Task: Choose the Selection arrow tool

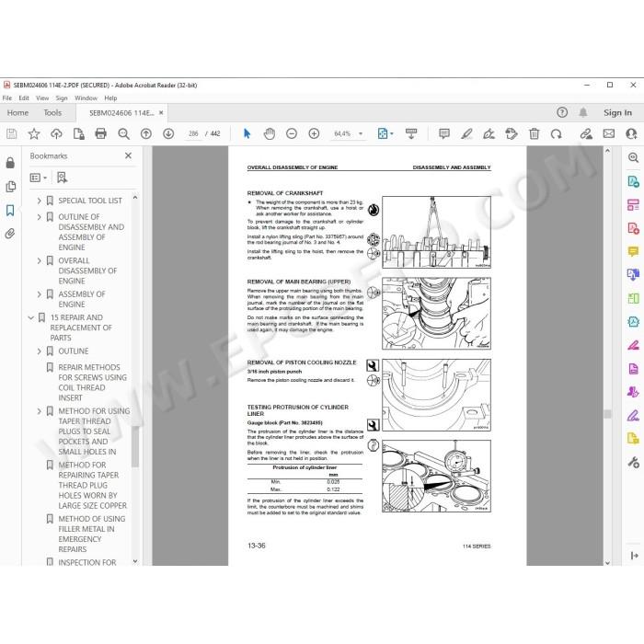Action: click(247, 133)
